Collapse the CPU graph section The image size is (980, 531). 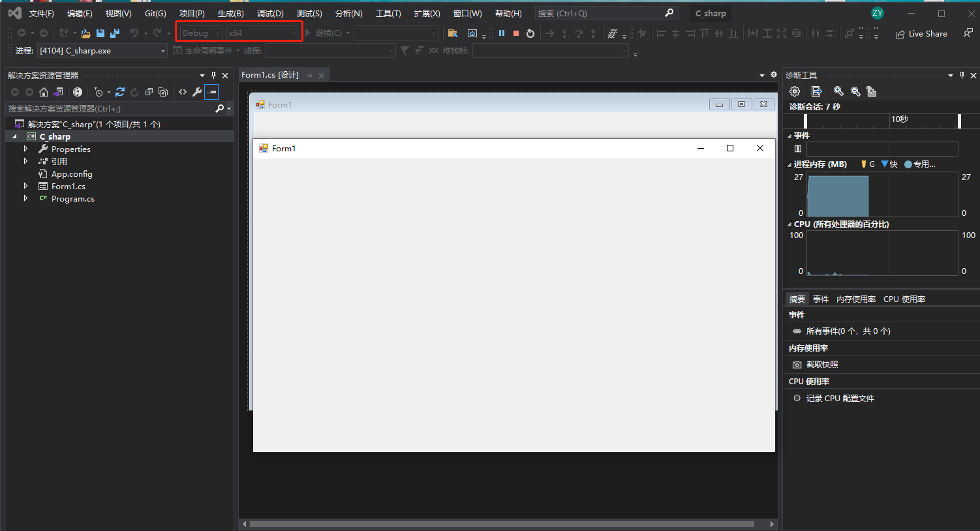click(x=789, y=224)
